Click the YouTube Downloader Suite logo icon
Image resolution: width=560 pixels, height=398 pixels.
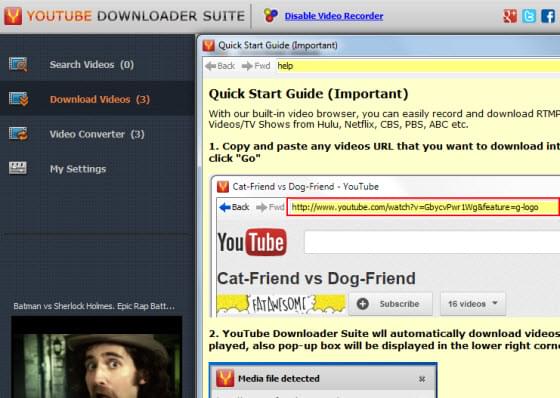[x=13, y=16]
